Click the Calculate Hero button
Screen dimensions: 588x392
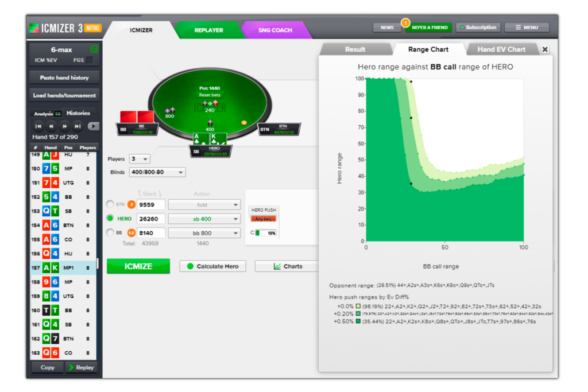point(212,266)
